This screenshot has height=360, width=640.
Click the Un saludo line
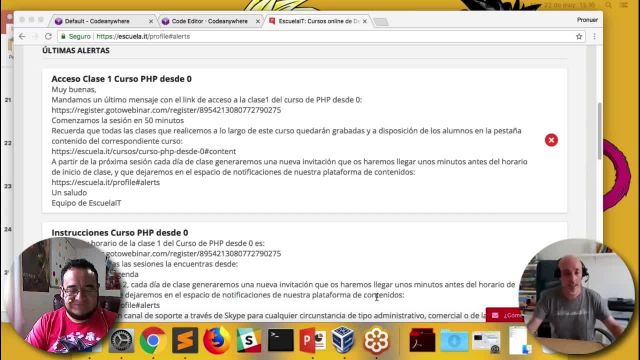(69, 193)
